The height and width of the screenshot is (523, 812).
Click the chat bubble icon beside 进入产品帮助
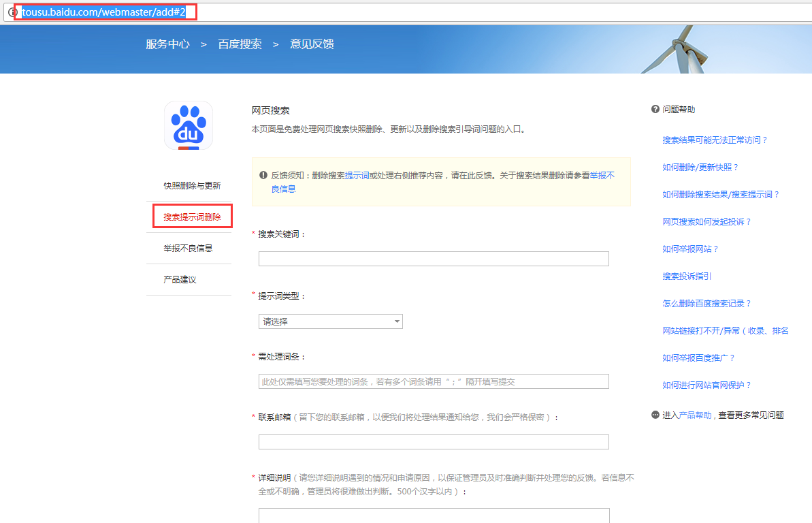[655, 415]
